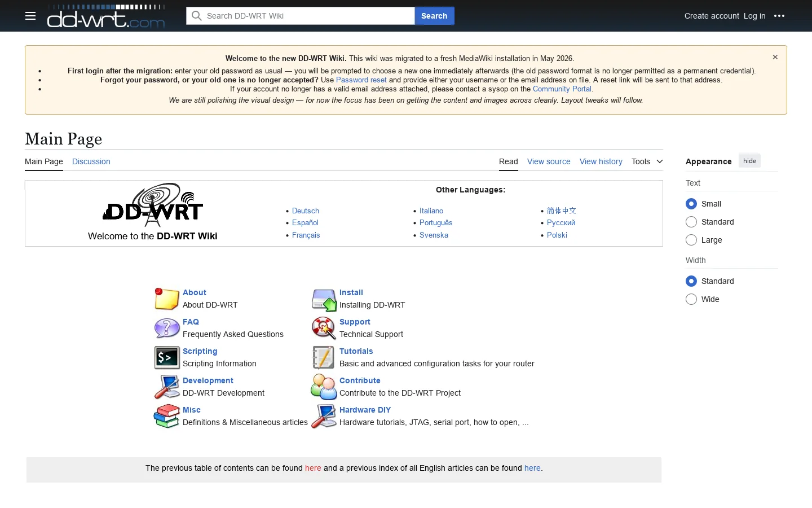Viewport: 812px width, 508px height.
Task: Click the Misc books icon
Action: [167, 416]
